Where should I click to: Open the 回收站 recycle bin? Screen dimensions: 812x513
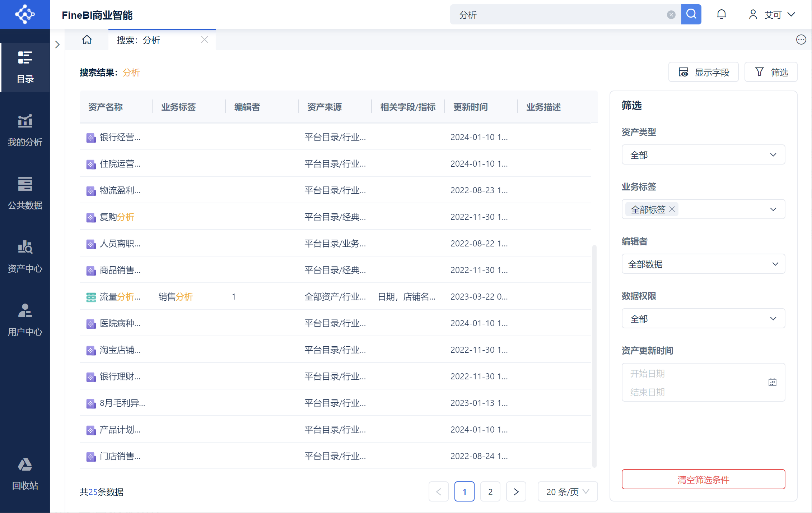(x=25, y=474)
